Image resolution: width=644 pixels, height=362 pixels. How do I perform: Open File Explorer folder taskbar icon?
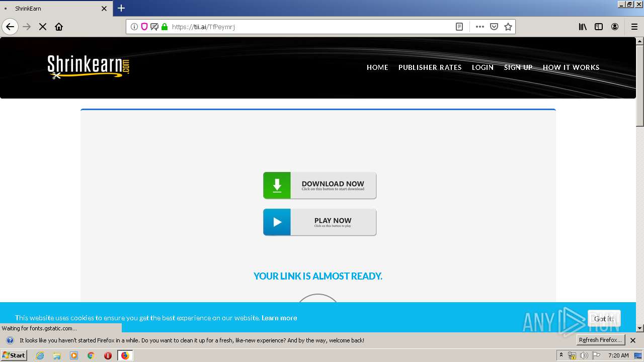pos(57,355)
